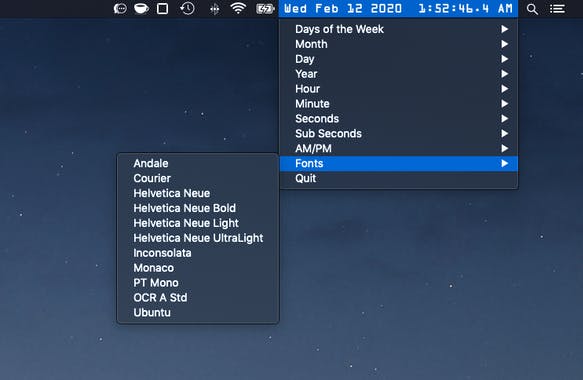Open the Day submenu
The height and width of the screenshot is (380, 583).
click(x=399, y=59)
